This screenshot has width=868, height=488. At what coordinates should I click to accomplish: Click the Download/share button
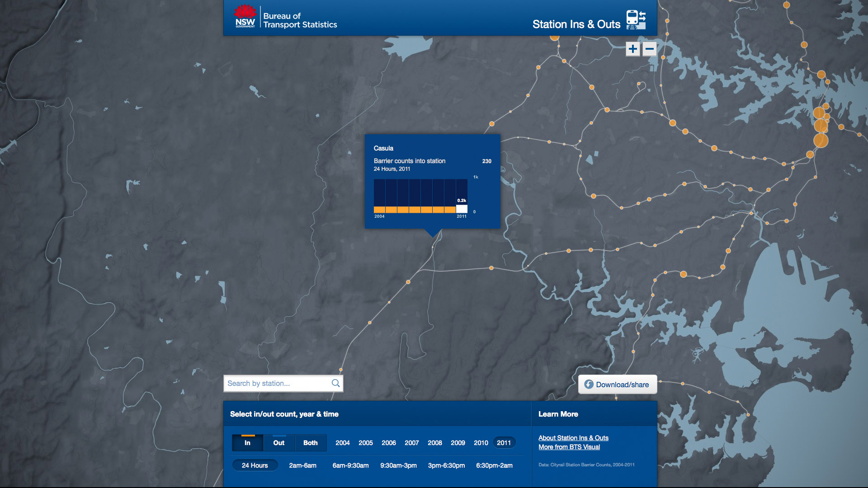(x=618, y=384)
